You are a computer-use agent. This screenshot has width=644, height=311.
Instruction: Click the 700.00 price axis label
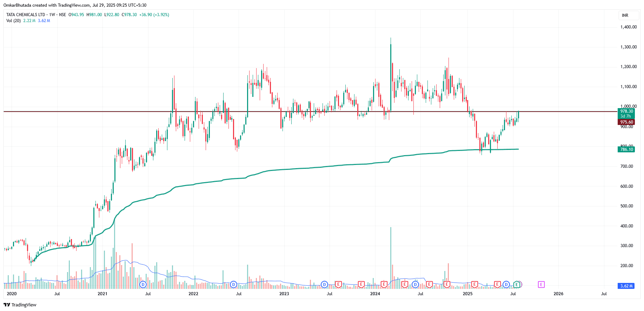click(x=627, y=166)
